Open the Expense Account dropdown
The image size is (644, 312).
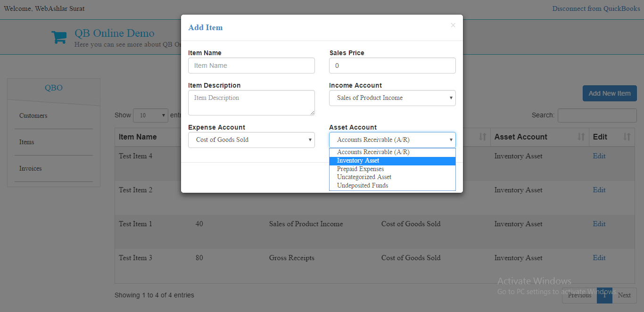click(251, 140)
